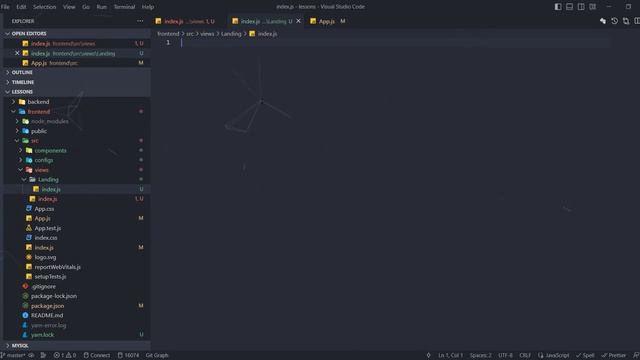Change encoding via UTF-8 status item
Viewport: 640px width, 360px height.
coord(505,355)
